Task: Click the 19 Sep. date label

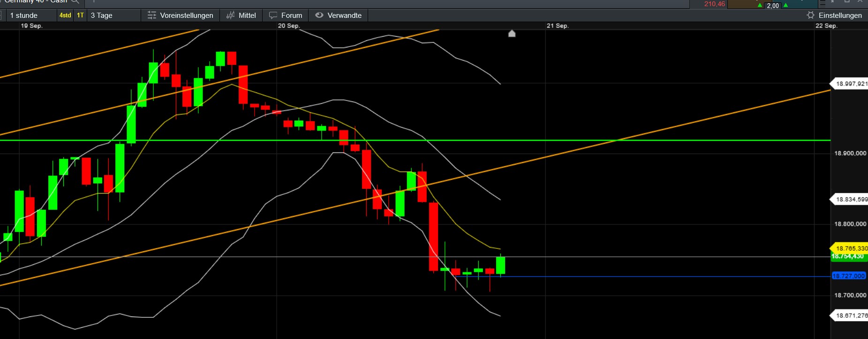Action: point(31,26)
